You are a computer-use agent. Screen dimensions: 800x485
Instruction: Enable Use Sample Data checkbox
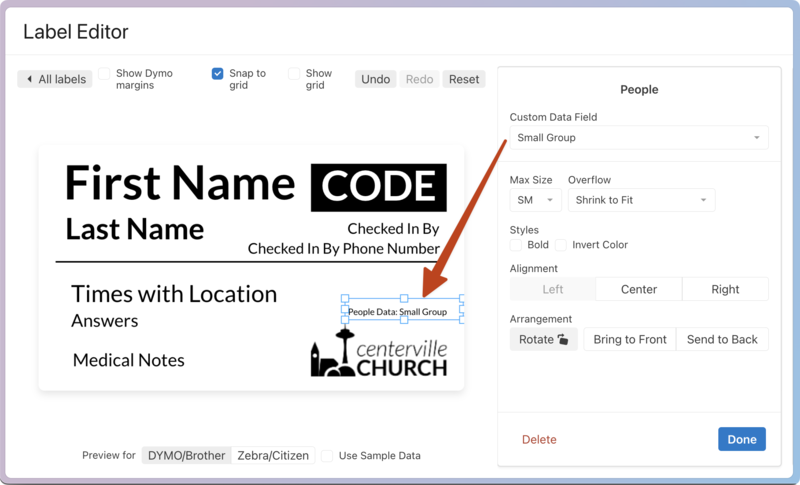(x=327, y=455)
